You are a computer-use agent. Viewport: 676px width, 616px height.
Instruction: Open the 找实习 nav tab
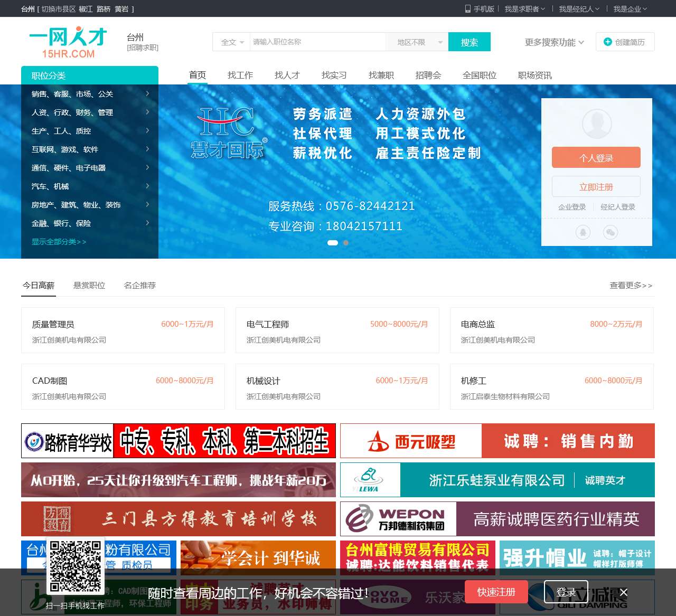tap(334, 75)
